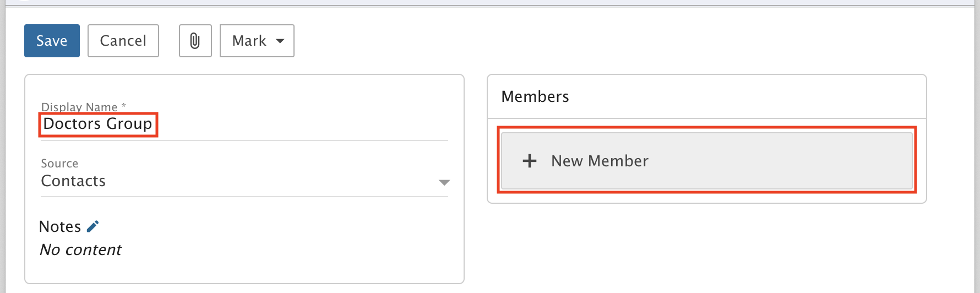Click the plus icon beside New Member

(530, 161)
